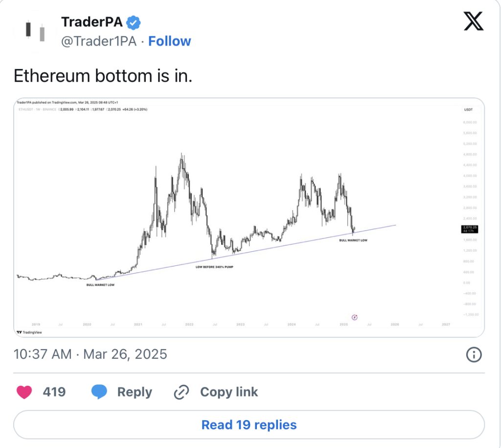Click the chain link copy icon
Viewport: 501px width, 448px height.
pos(182,392)
